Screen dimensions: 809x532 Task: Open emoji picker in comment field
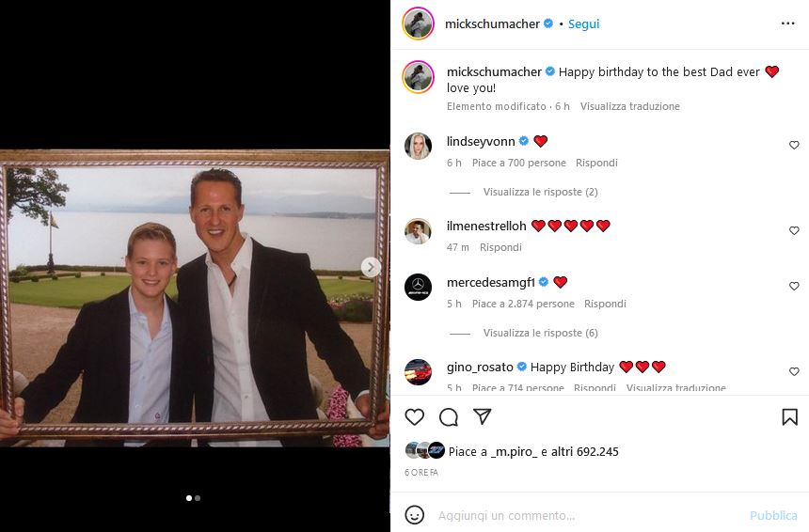(x=415, y=515)
